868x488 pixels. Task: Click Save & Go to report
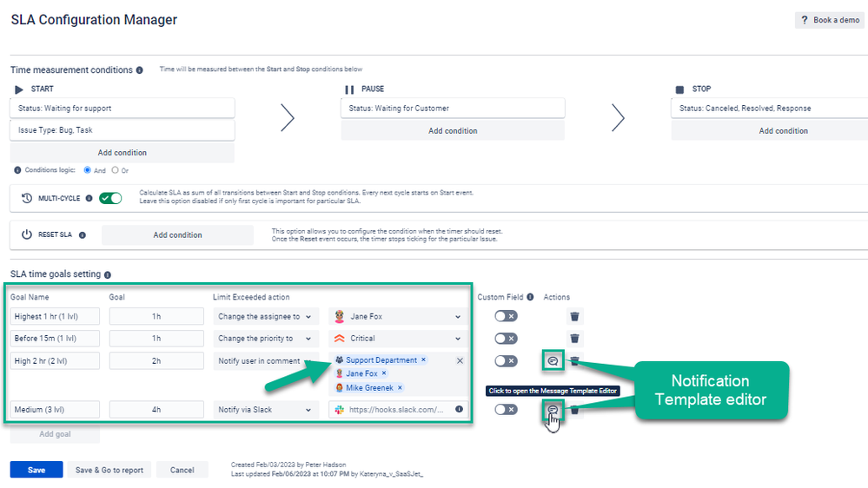click(109, 470)
